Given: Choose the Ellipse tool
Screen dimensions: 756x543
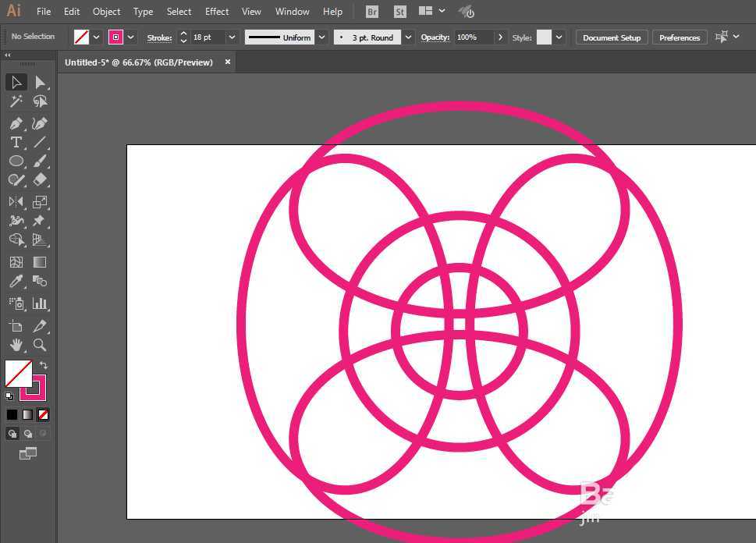Looking at the screenshot, I should tap(16, 161).
